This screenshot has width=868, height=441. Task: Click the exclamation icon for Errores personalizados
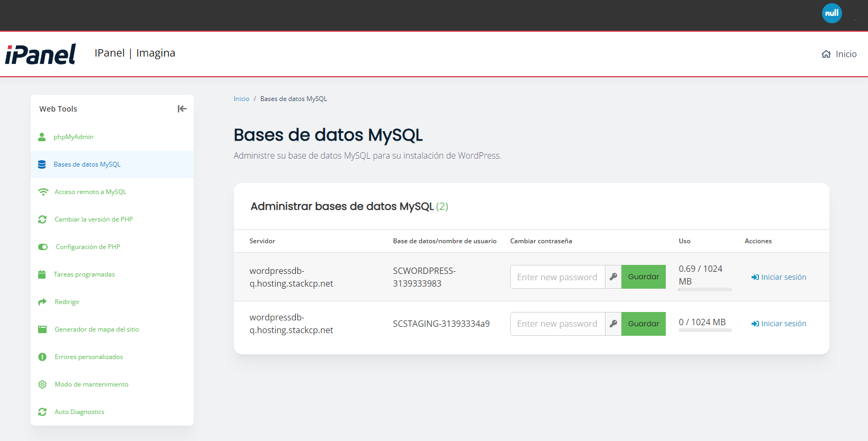(42, 357)
